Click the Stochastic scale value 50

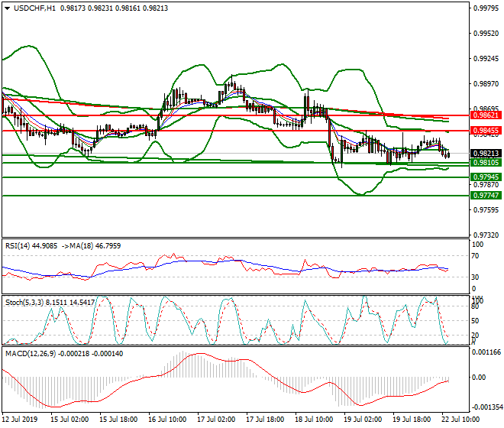[x=475, y=321]
